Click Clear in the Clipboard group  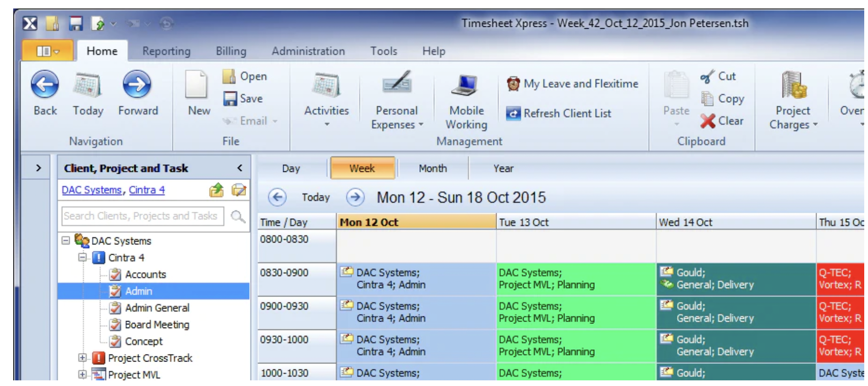click(722, 121)
